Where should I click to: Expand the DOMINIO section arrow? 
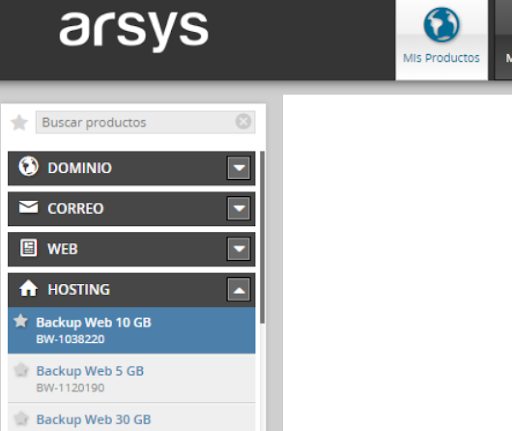tap(239, 168)
